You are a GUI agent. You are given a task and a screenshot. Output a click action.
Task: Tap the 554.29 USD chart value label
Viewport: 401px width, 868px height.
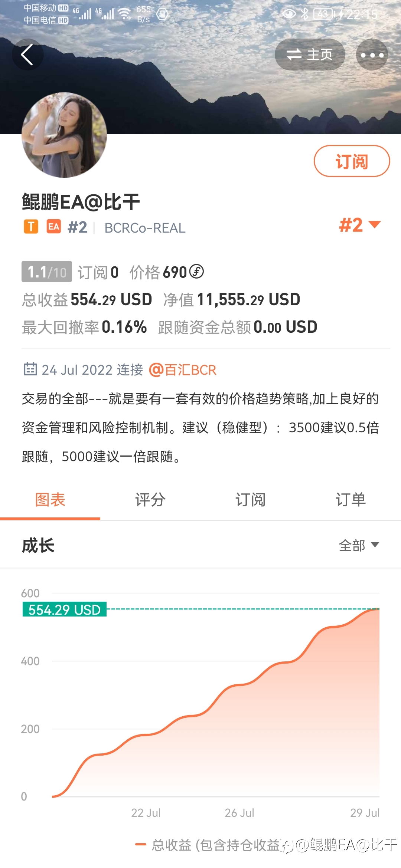click(65, 609)
